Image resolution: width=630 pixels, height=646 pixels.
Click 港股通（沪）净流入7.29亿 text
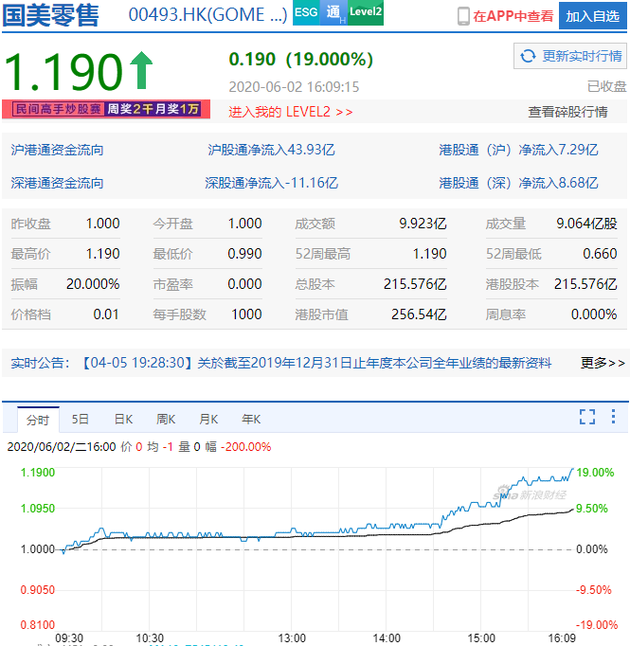(518, 150)
